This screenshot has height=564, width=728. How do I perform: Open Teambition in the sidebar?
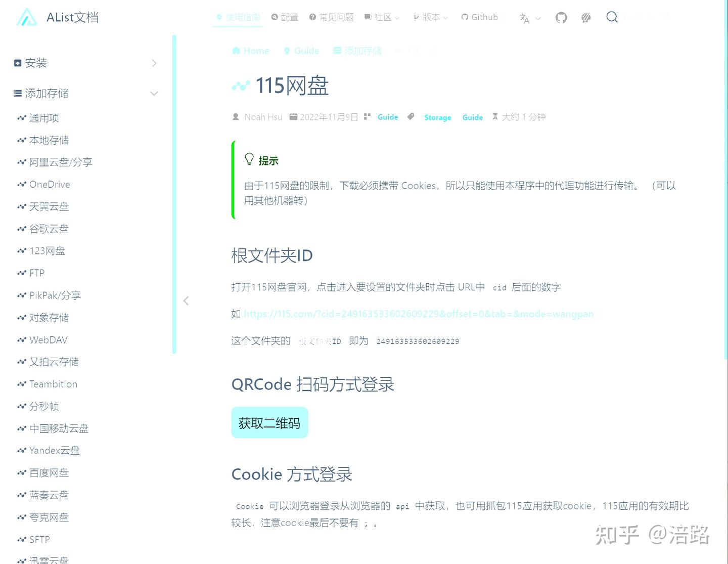(x=48, y=384)
